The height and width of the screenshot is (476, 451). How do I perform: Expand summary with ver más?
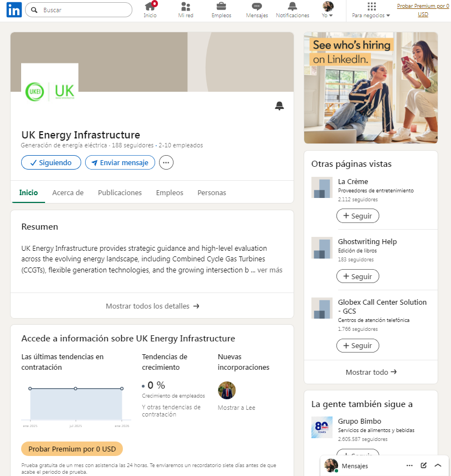(x=270, y=270)
